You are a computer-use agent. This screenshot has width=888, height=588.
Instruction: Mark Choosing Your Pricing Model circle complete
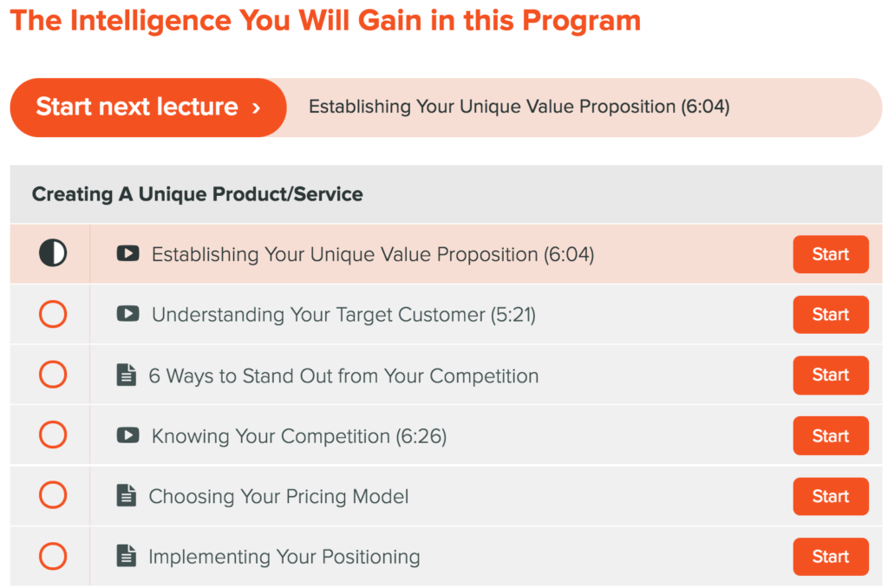click(x=53, y=495)
